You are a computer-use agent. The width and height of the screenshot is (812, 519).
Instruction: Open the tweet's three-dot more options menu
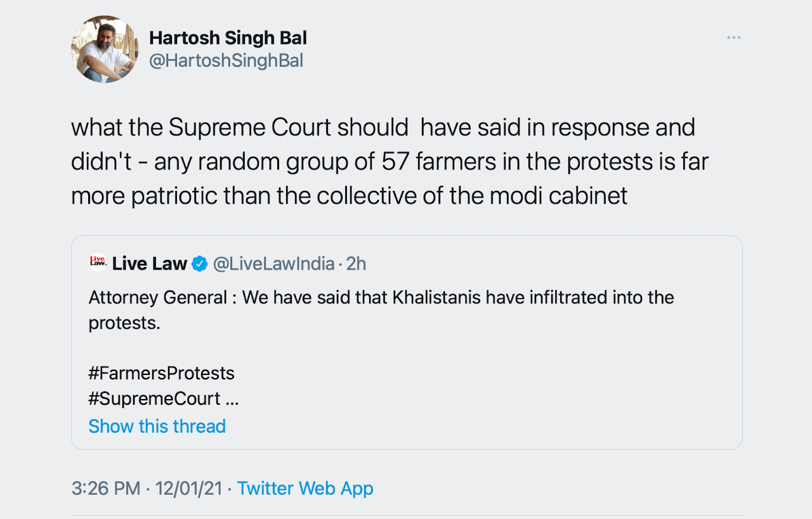[733, 38]
